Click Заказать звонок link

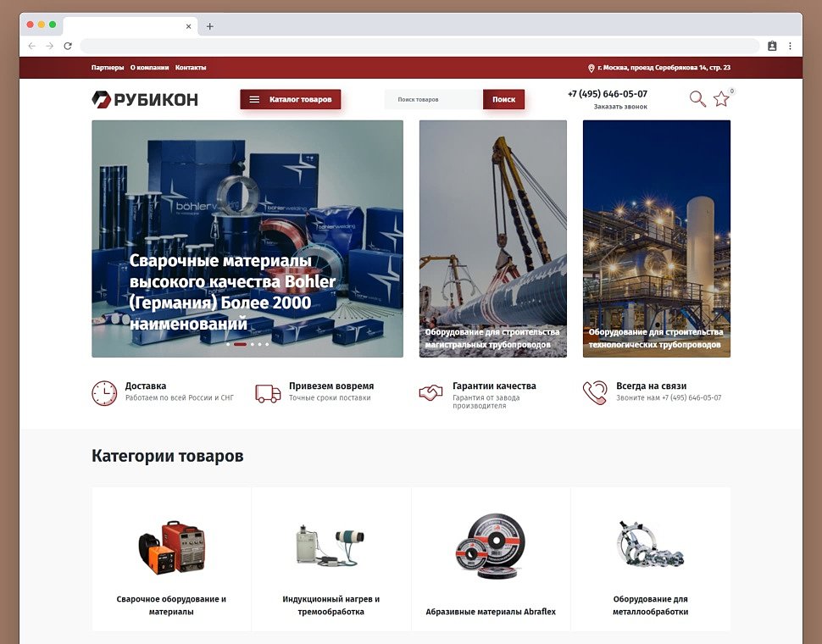click(x=620, y=107)
